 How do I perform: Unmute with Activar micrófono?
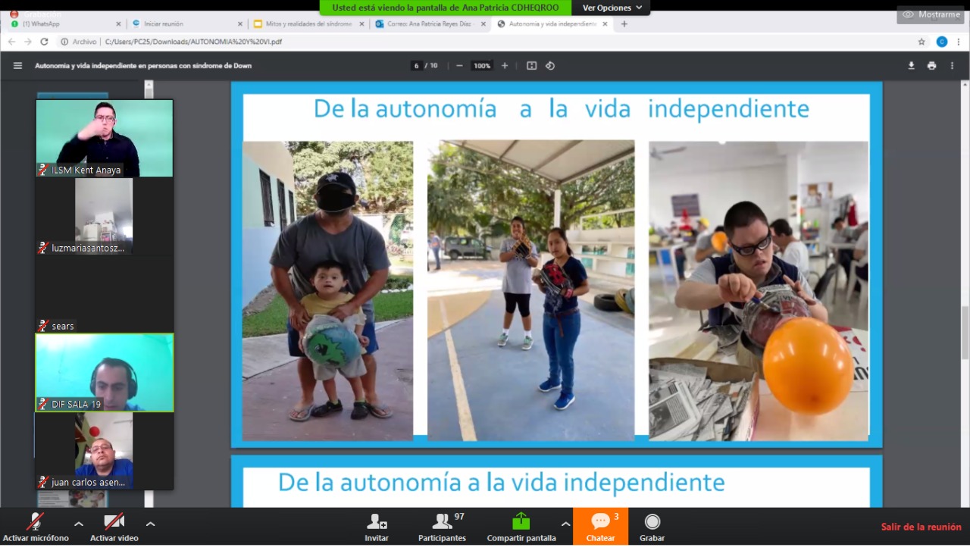click(x=35, y=522)
